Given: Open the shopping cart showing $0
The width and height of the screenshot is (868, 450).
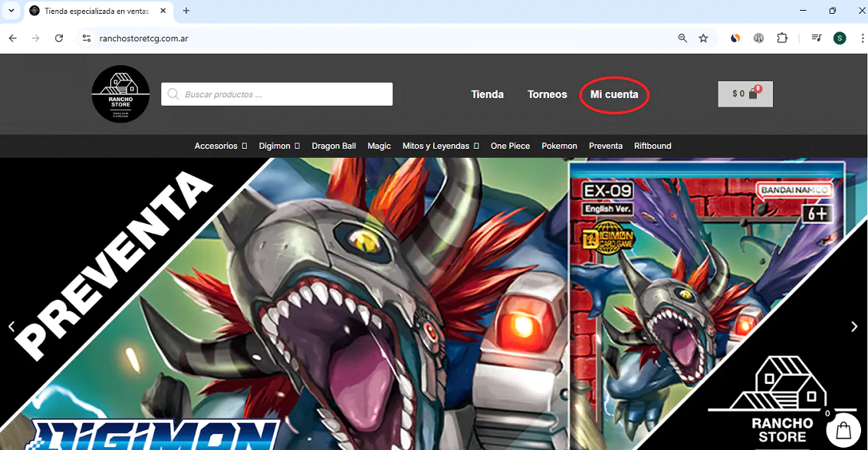Looking at the screenshot, I should pyautogui.click(x=745, y=94).
